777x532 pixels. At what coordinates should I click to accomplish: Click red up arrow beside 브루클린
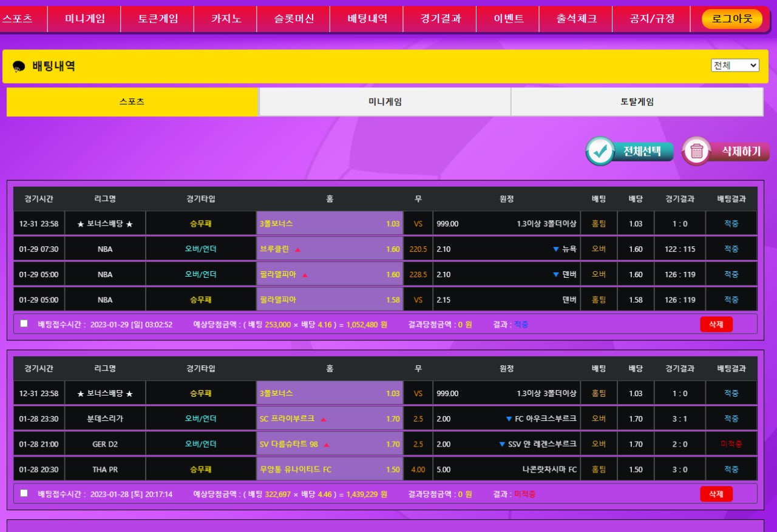(298, 249)
